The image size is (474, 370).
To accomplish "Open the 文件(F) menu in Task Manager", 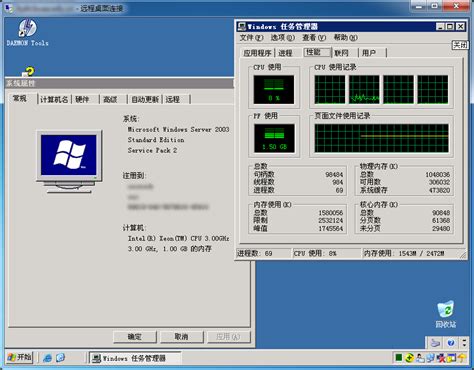I will coord(251,37).
